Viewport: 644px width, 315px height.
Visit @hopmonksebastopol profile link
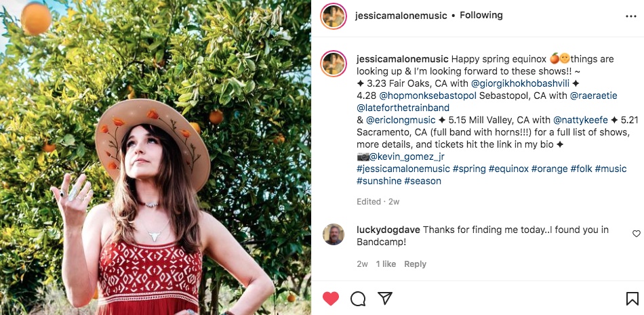click(x=428, y=96)
